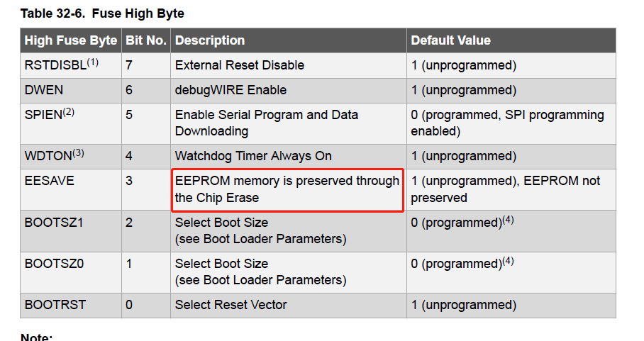Select the BOOTRST fuse name cell
The width and height of the screenshot is (644, 341).
tap(55, 305)
